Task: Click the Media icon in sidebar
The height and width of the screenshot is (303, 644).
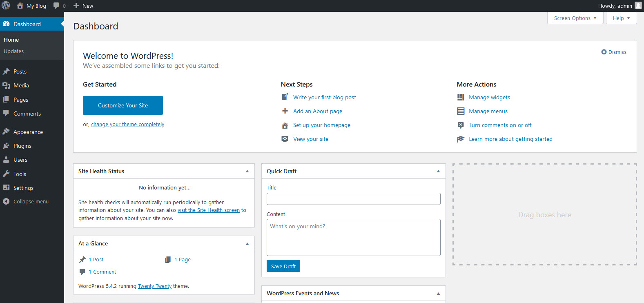Action: pos(6,85)
